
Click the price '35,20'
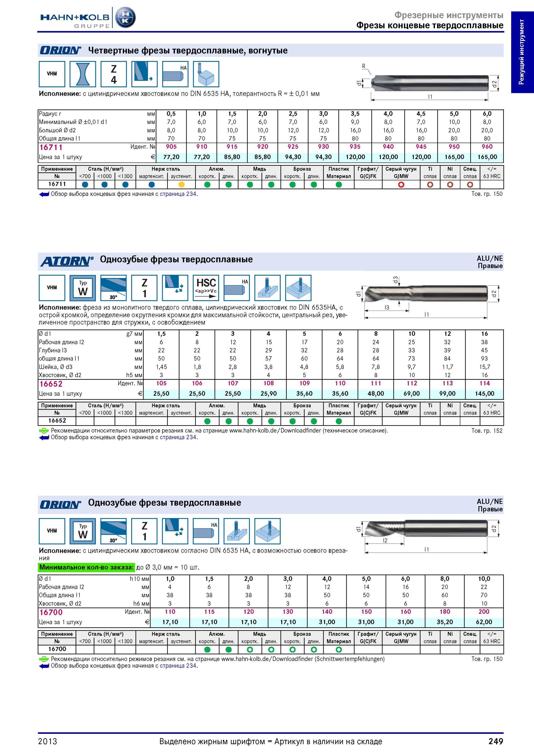tap(445, 622)
